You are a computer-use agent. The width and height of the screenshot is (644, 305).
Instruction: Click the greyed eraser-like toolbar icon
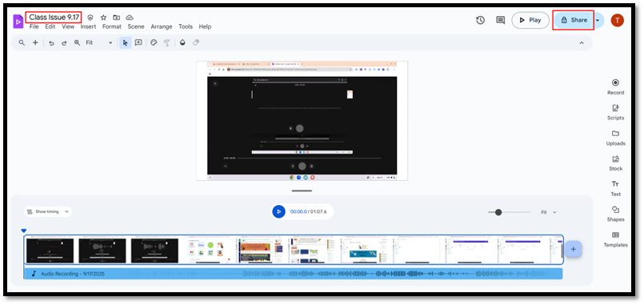click(x=196, y=42)
